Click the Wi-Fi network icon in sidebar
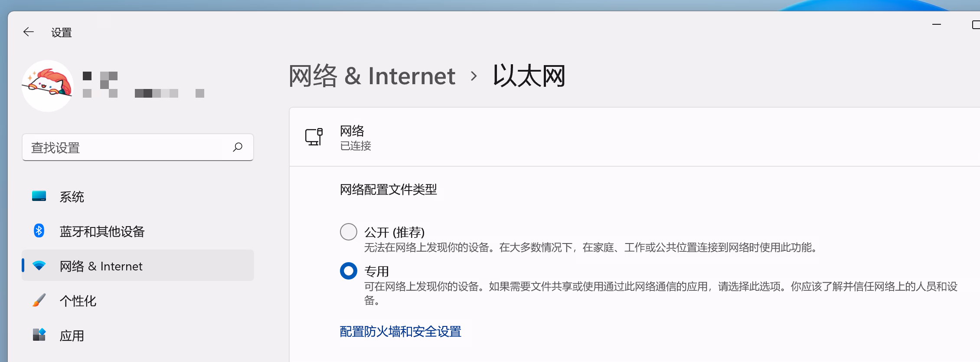 click(x=39, y=266)
